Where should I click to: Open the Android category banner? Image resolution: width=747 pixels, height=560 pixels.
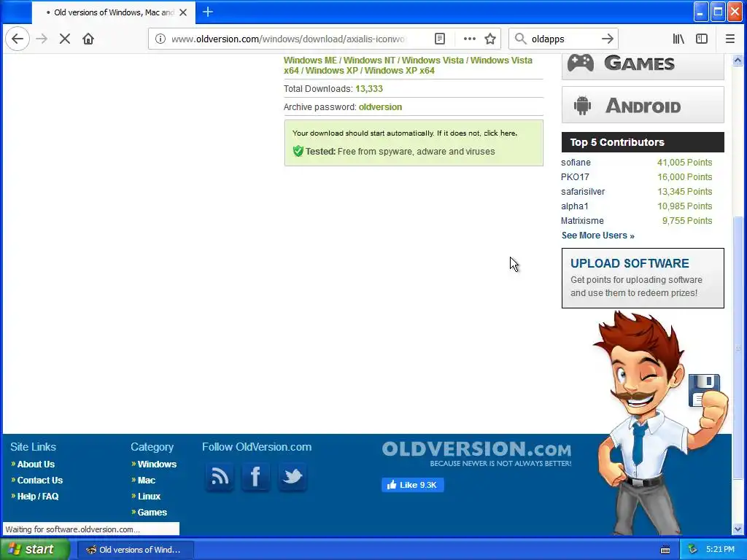coord(643,105)
